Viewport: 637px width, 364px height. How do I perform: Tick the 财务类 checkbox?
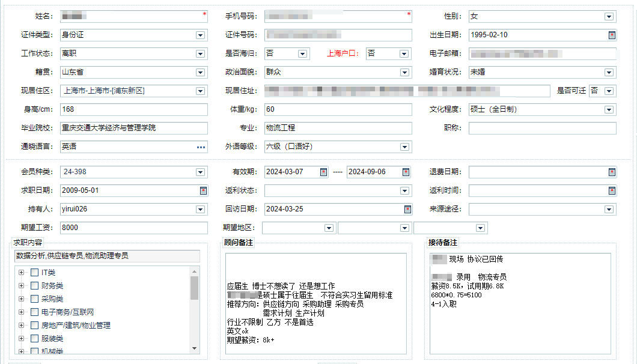coord(34,285)
